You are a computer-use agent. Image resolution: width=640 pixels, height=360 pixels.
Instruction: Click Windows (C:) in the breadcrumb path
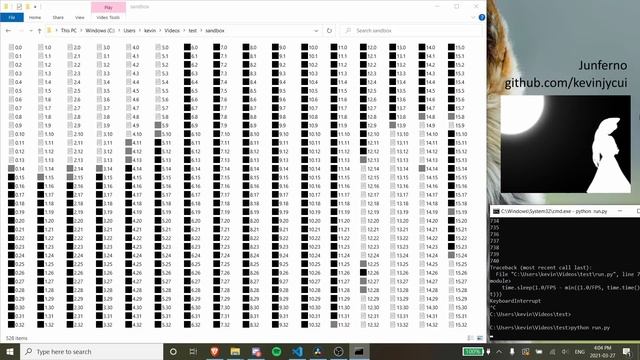pos(100,31)
